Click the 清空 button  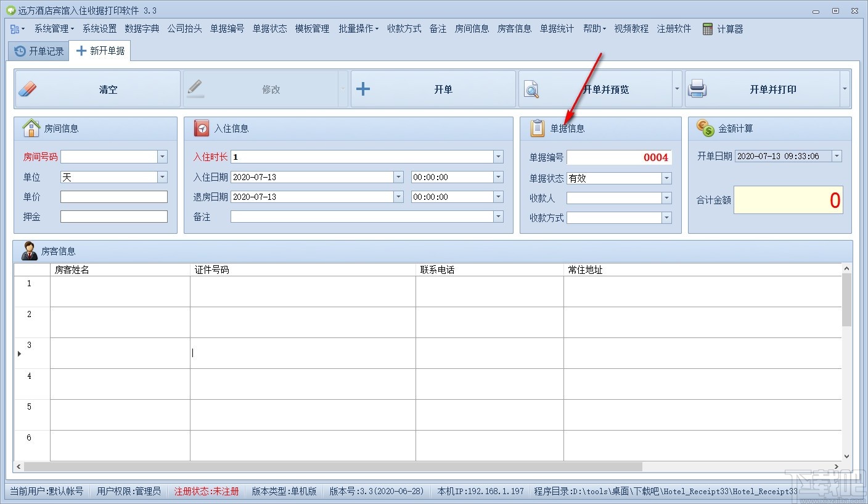click(x=98, y=89)
